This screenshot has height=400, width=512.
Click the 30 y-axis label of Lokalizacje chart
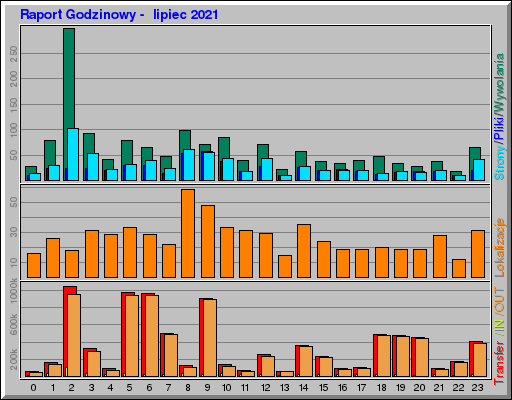click(14, 232)
